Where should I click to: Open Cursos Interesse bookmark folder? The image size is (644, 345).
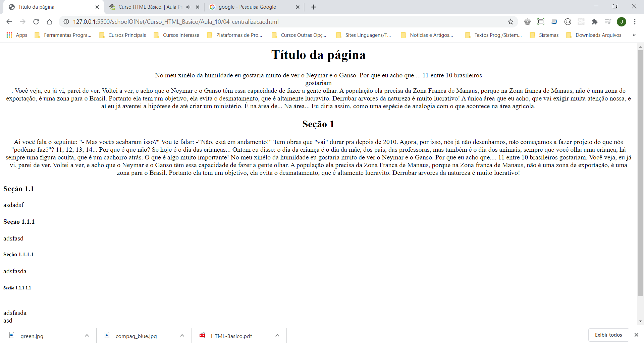tap(176, 35)
